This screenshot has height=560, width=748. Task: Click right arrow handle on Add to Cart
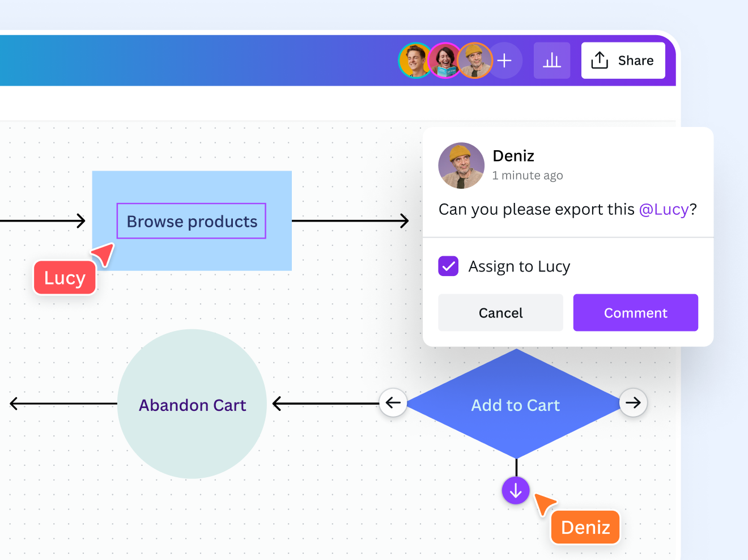point(633,403)
